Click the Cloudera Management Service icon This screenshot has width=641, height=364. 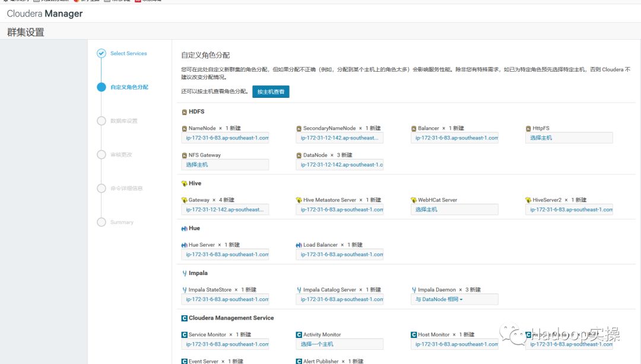[185, 318]
